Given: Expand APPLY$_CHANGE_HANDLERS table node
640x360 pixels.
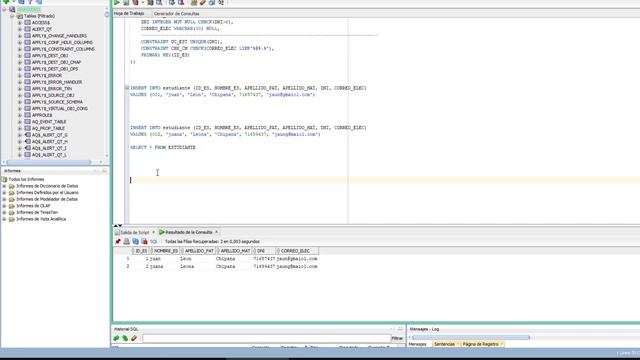Looking at the screenshot, I should [x=20, y=36].
